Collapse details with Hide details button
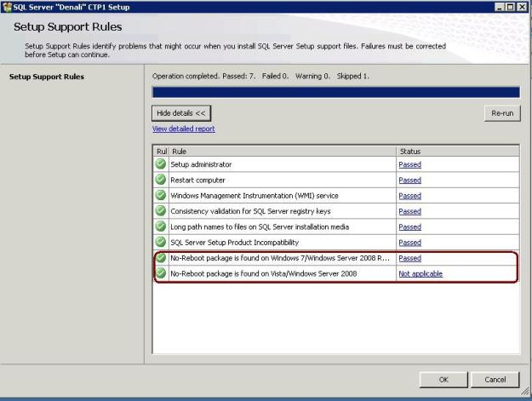Image resolution: width=532 pixels, height=401 pixels. 180,113
